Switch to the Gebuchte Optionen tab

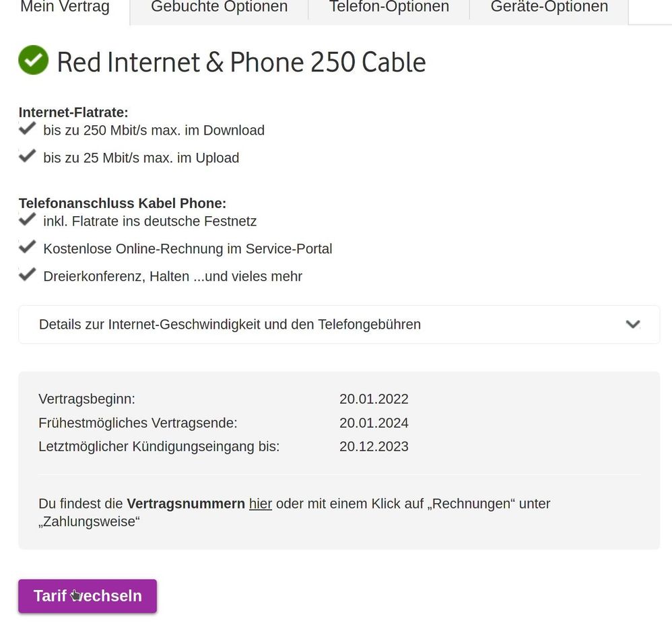219,7
